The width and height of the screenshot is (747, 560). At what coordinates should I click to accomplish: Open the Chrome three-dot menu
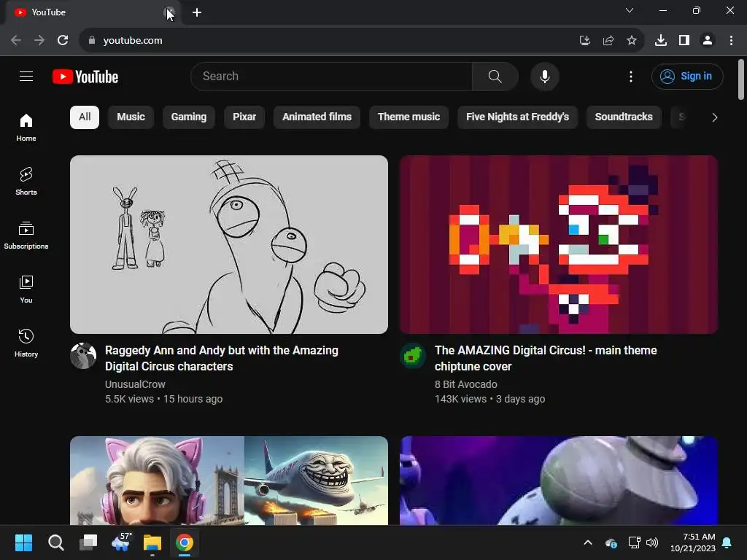(731, 41)
